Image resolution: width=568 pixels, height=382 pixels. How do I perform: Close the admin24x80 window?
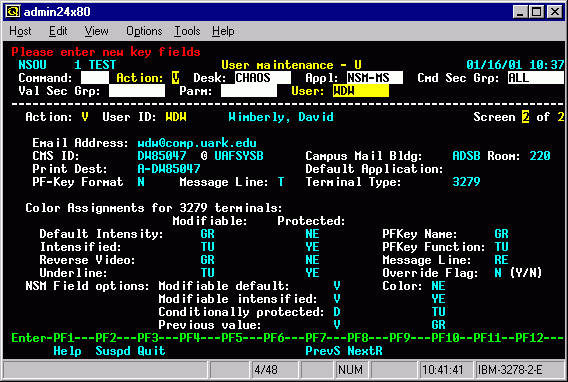(555, 12)
